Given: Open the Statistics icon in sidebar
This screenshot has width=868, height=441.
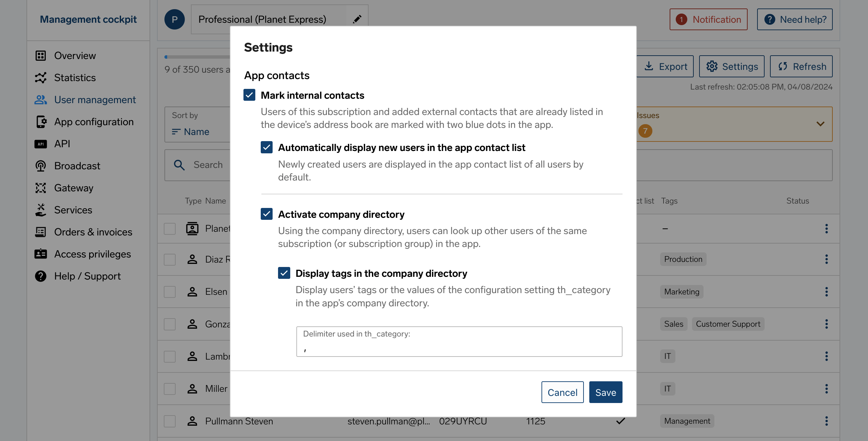Looking at the screenshot, I should point(41,78).
